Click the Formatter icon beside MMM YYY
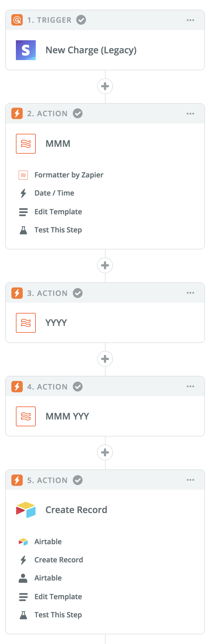Viewport: 214px width, 644px height. 26,416
